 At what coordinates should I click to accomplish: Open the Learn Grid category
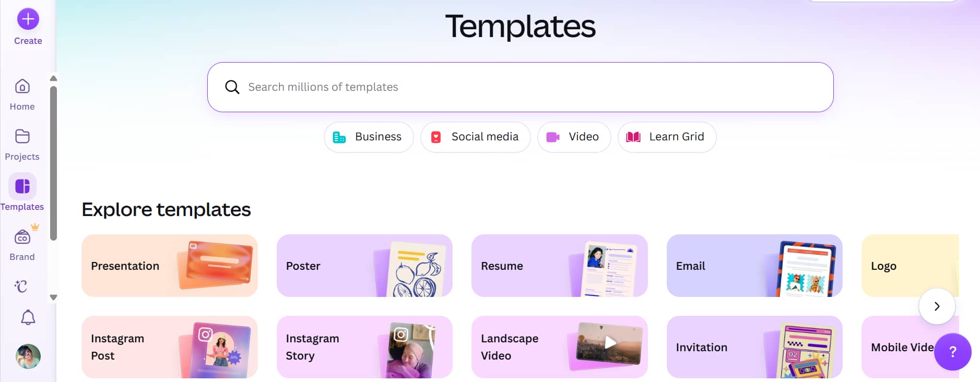click(x=667, y=137)
